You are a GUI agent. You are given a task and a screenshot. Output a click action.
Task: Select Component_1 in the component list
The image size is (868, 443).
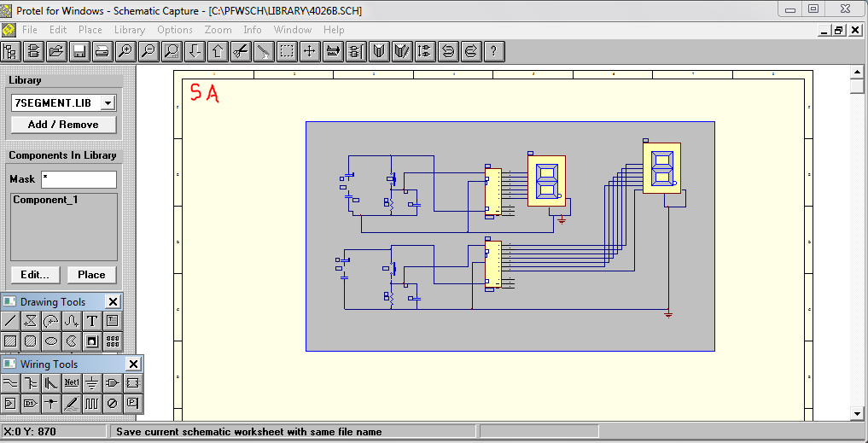click(x=45, y=200)
